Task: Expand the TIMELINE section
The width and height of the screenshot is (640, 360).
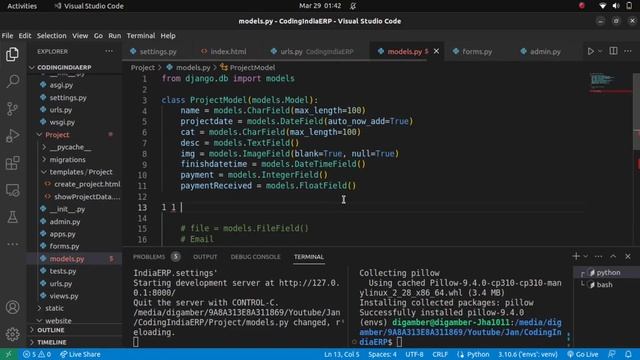Action: click(51, 342)
